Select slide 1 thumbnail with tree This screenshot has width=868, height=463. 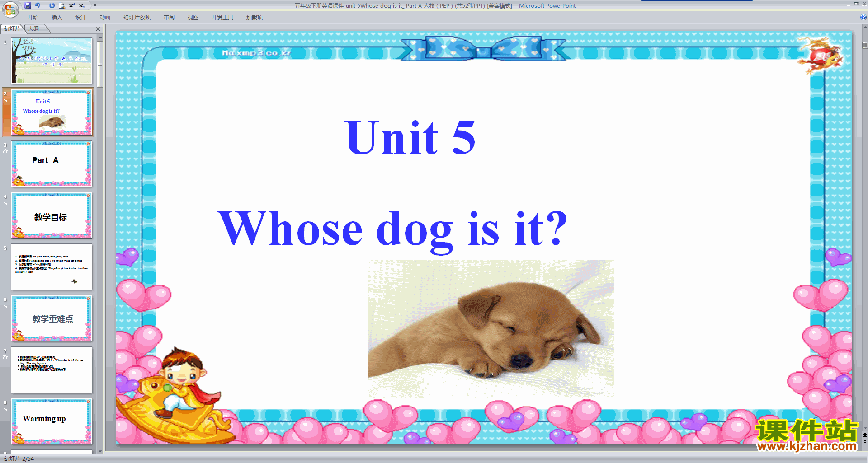[52, 61]
